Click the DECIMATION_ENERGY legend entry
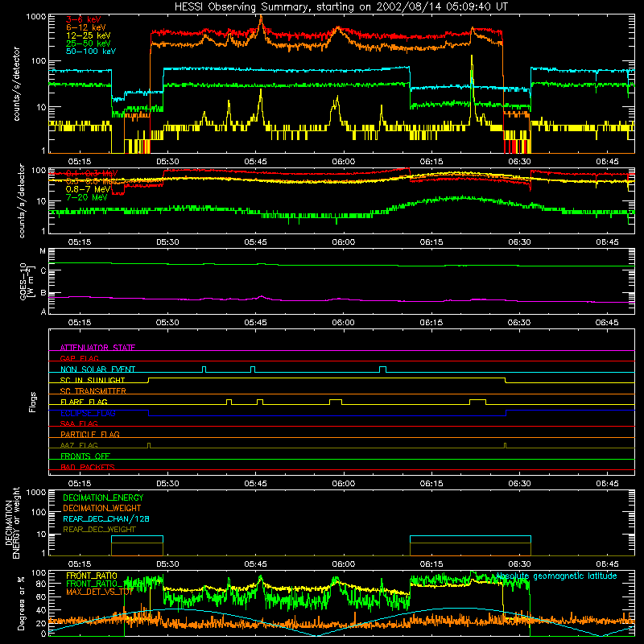Screen dimensions: 644x644 pyautogui.click(x=103, y=497)
